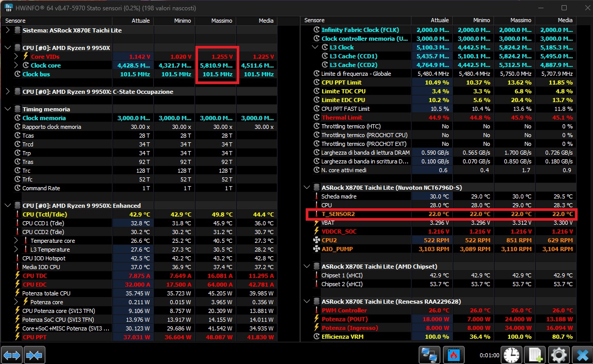
Task: Click left panel Media column header
Action: pyautogui.click(x=256, y=21)
